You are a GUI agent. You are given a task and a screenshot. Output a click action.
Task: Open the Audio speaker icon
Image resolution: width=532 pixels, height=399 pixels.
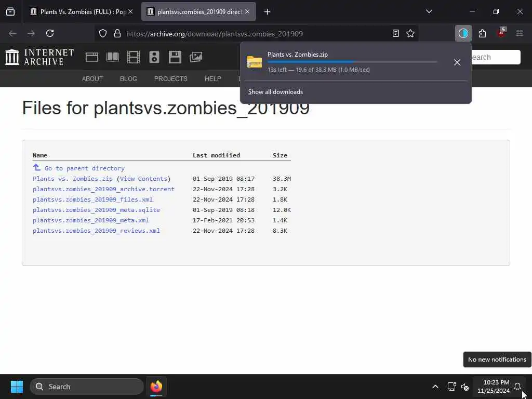click(154, 57)
